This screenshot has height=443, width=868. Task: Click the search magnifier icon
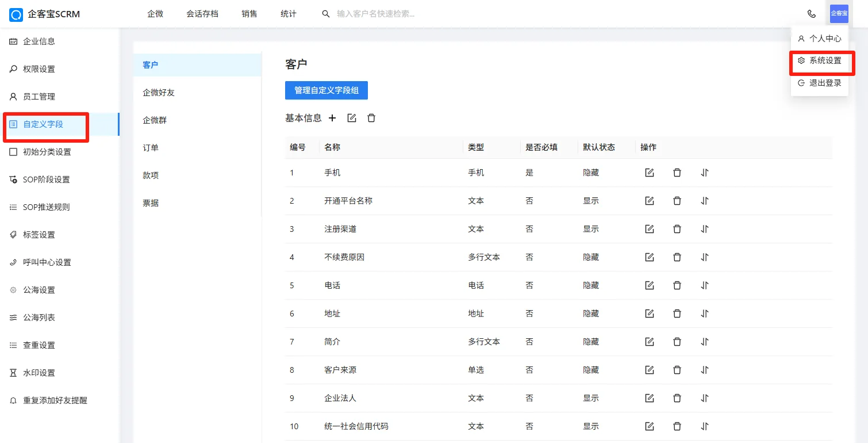[326, 14]
